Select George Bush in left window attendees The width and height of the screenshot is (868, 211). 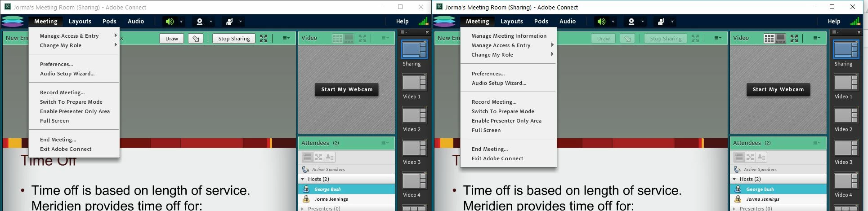(x=346, y=189)
